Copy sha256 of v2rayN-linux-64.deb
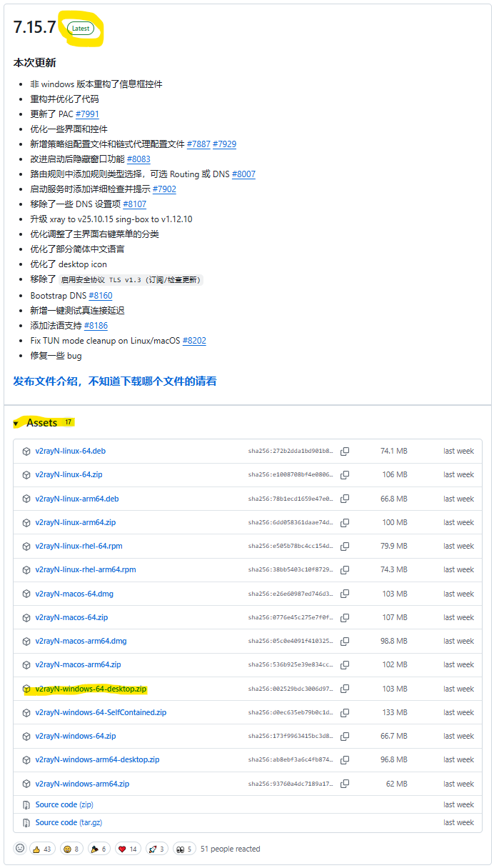This screenshot has height=868, width=494. click(x=345, y=452)
